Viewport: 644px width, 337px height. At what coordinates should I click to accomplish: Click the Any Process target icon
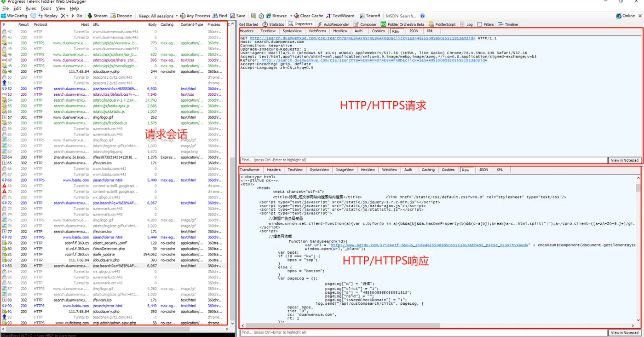[183, 16]
